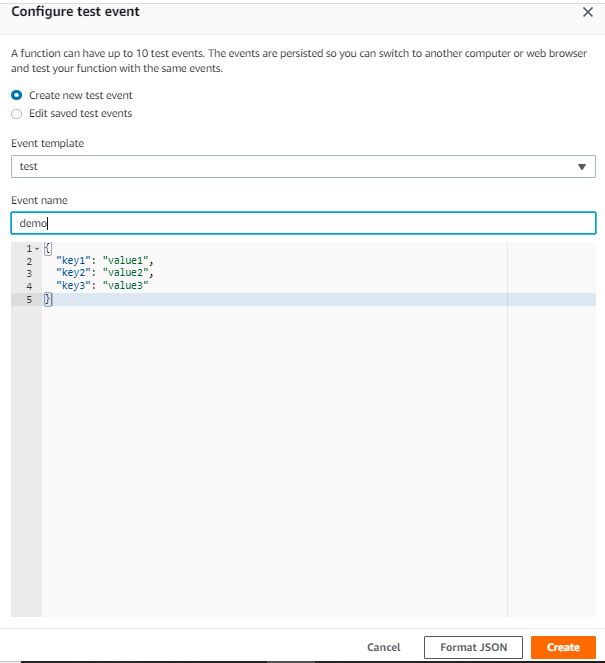
Task: Place cursor on the "key1" text
Action: pos(74,262)
